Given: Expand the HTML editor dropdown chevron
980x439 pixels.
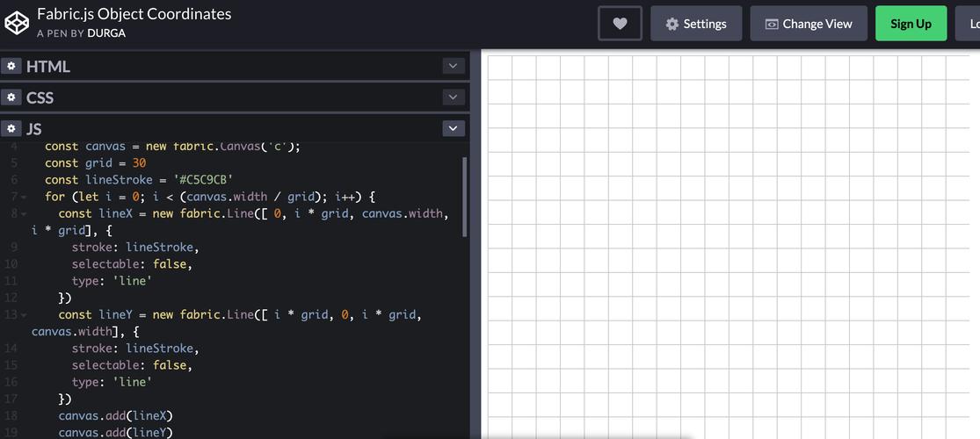Looking at the screenshot, I should coord(454,66).
